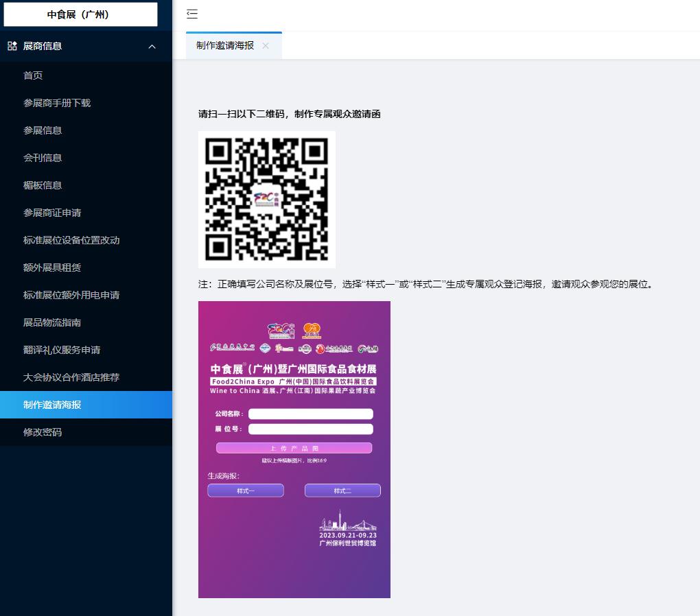Go to 参展商手册下载
The width and height of the screenshot is (700, 616).
[57, 103]
